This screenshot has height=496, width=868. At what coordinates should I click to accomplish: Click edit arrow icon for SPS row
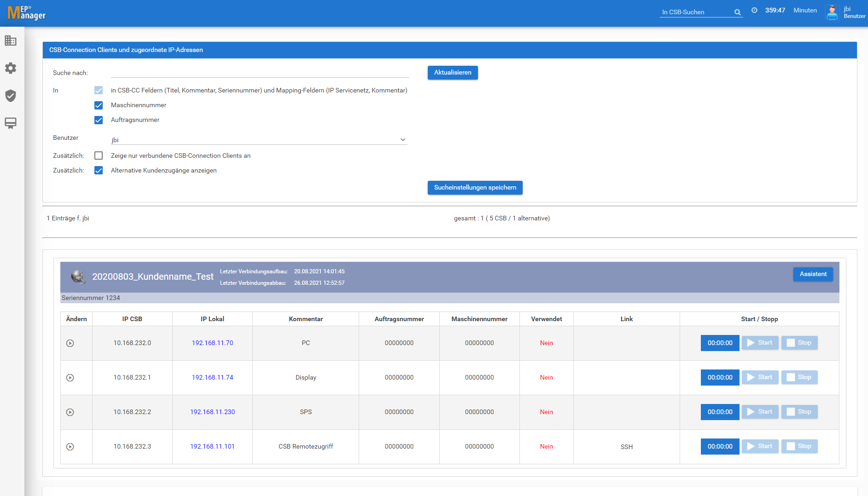(70, 412)
